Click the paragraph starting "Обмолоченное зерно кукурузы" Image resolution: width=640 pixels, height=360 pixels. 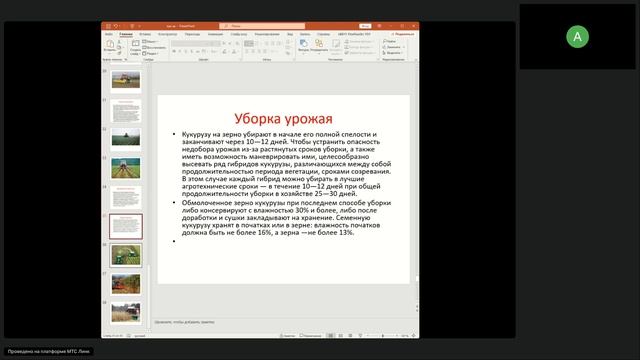286,218
